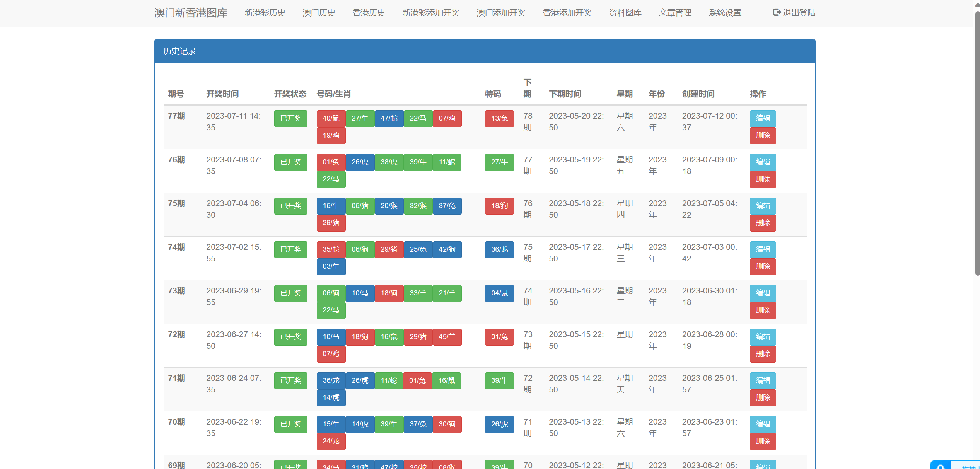Edit the 77期 record
980x469 pixels.
pyautogui.click(x=762, y=118)
